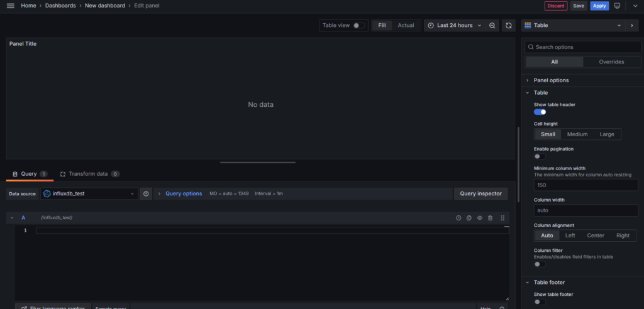The height and width of the screenshot is (309, 644).
Task: Disable the Show table header switch
Action: coord(540,112)
